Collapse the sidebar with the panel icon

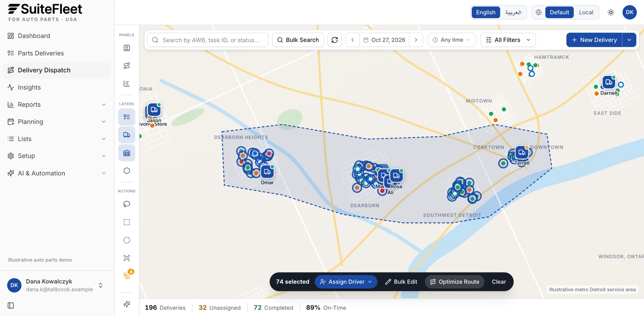[11, 306]
